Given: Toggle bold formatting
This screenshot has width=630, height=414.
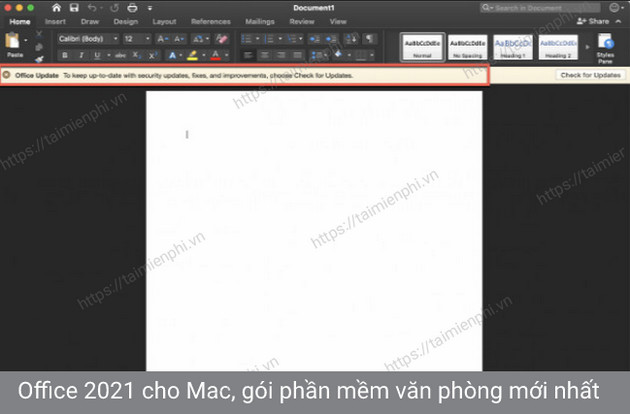Looking at the screenshot, I should (65, 55).
